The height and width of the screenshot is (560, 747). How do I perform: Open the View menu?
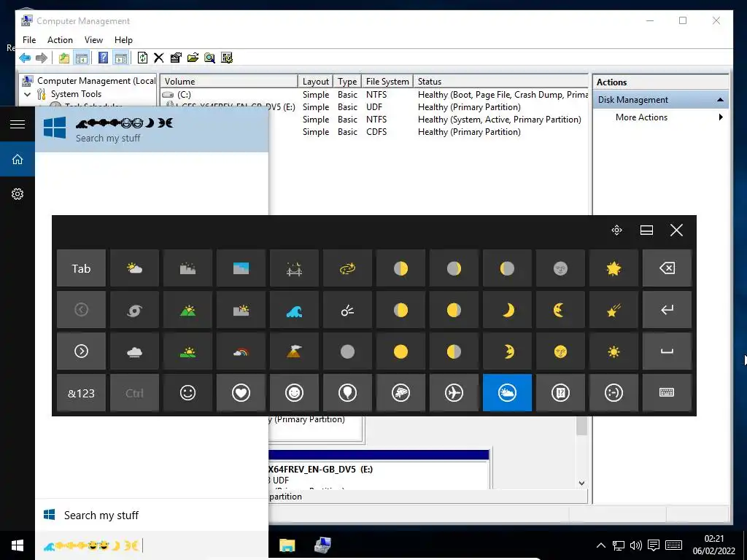point(93,40)
